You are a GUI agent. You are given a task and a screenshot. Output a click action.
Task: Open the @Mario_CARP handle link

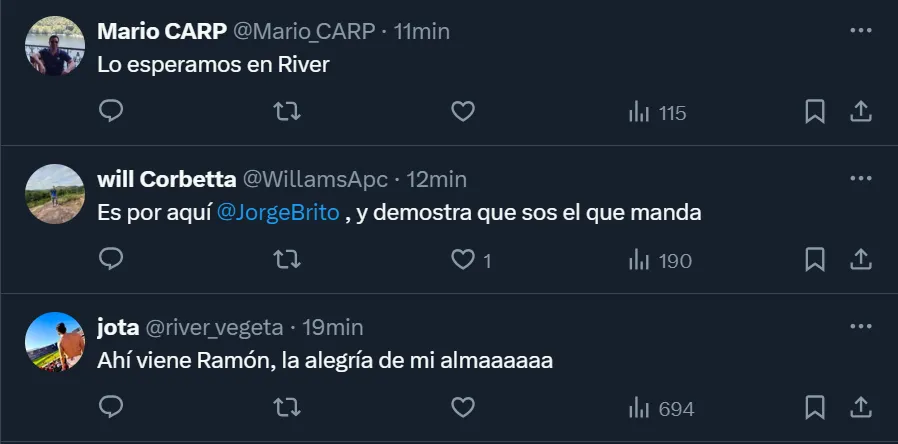(x=304, y=32)
